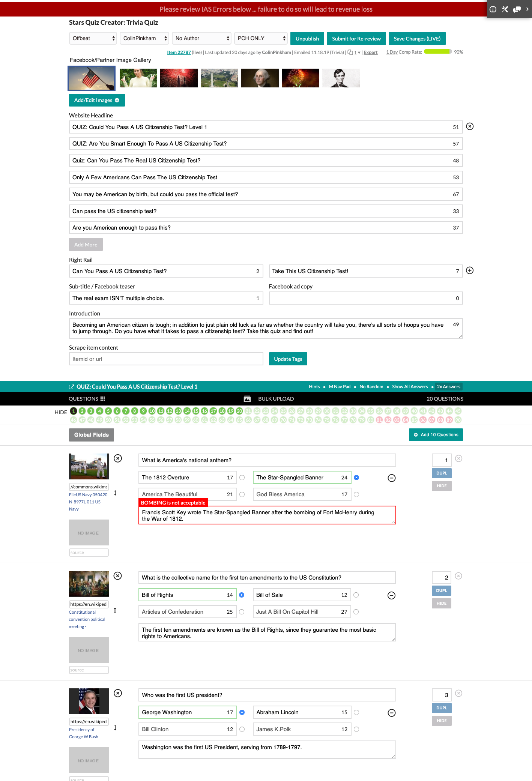Click minus icon beside Star-Spangled Banner answers

391,478
